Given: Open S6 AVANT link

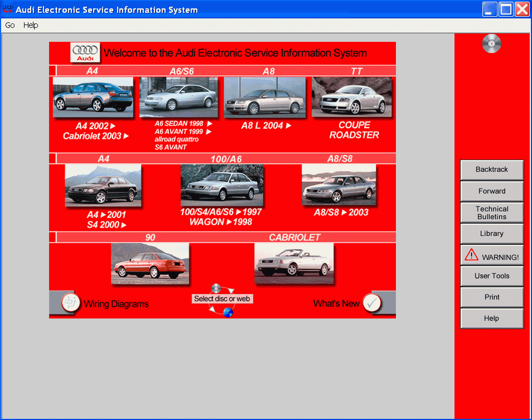Looking at the screenshot, I should click(171, 147).
